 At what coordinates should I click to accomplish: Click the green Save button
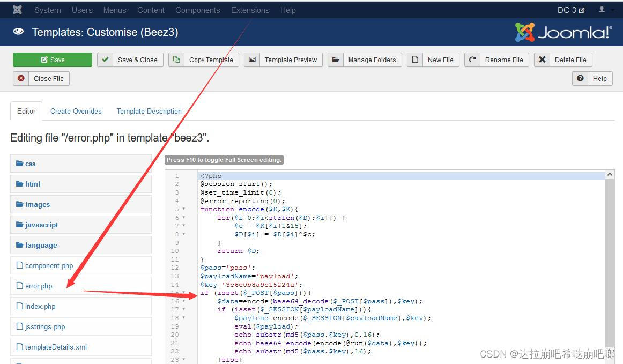[53, 60]
